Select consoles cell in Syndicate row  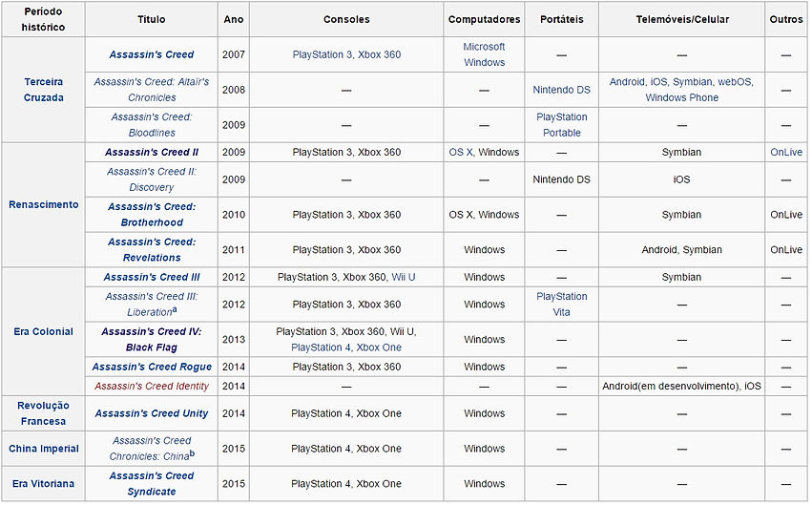pyautogui.click(x=346, y=484)
